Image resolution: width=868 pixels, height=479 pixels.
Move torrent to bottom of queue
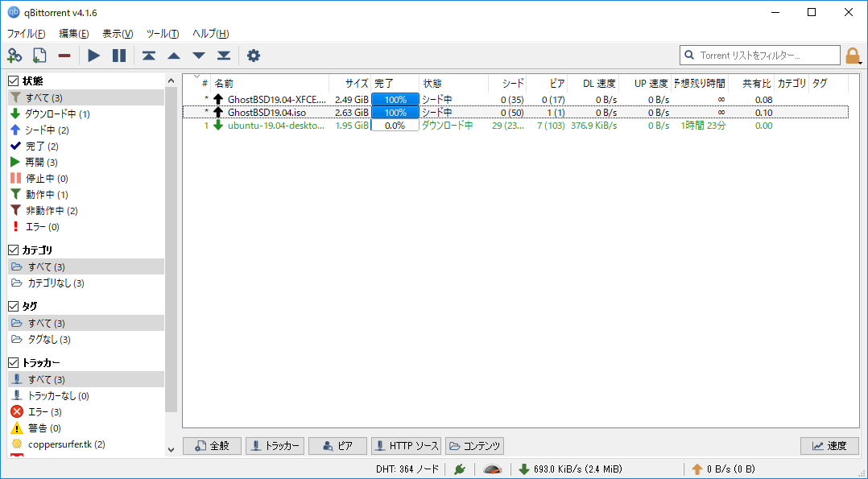[x=224, y=56]
